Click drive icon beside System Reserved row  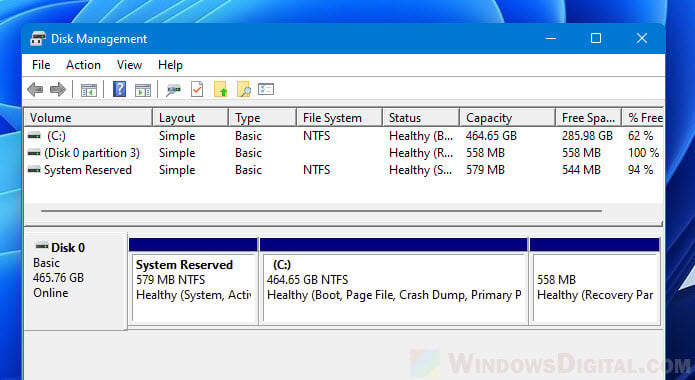click(34, 170)
